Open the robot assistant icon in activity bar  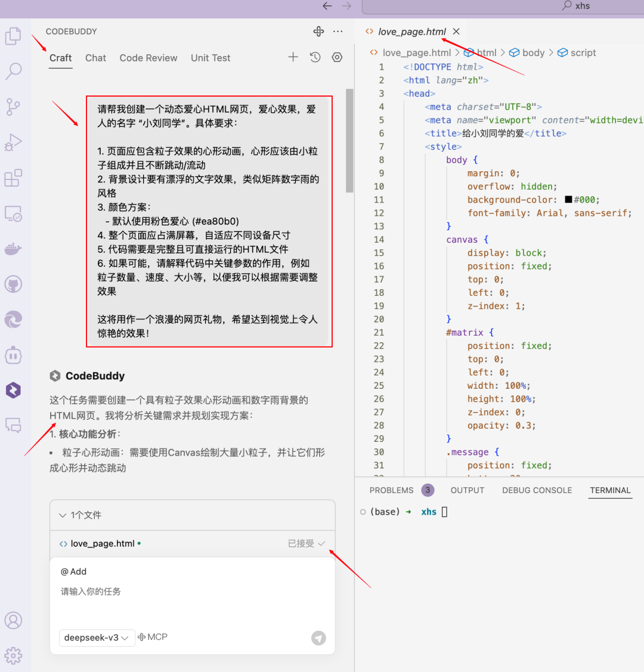tap(13, 355)
